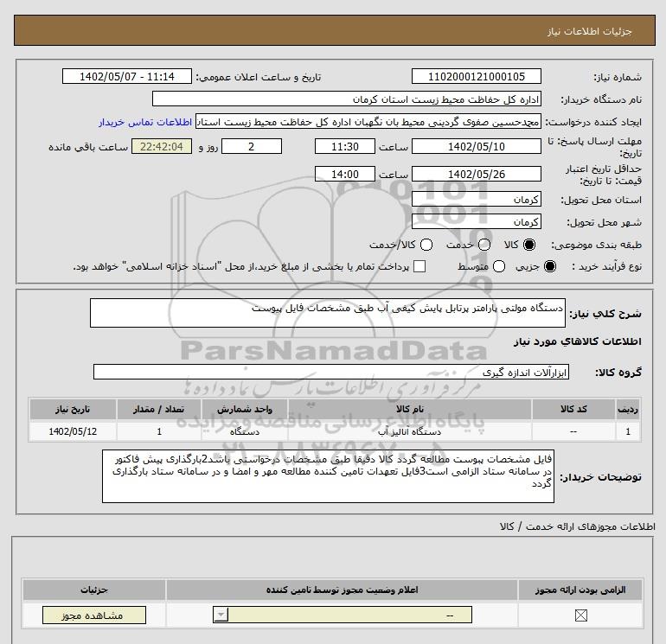The image size is (666, 644).
Task: Click the واحد شمارش column header
Action: (245, 409)
